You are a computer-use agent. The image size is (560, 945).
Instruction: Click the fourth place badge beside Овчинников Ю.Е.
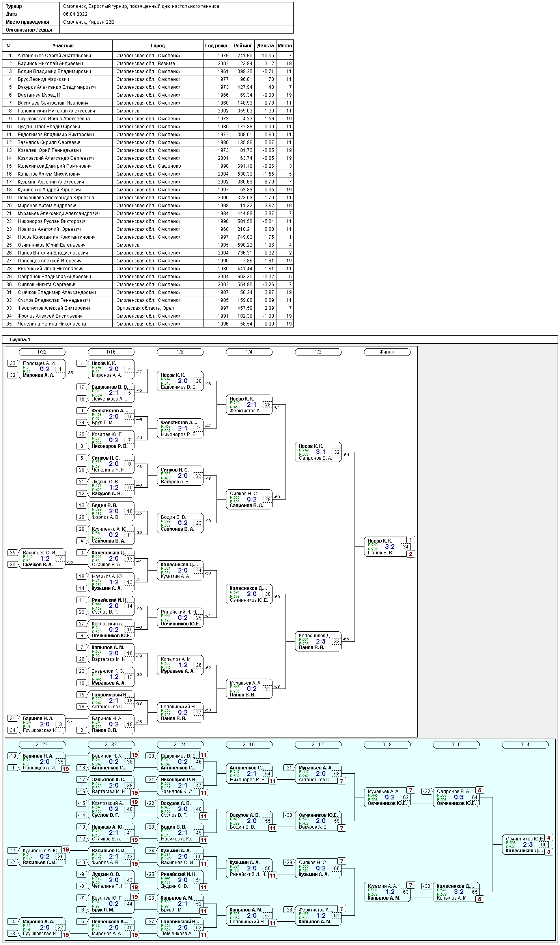[549, 838]
